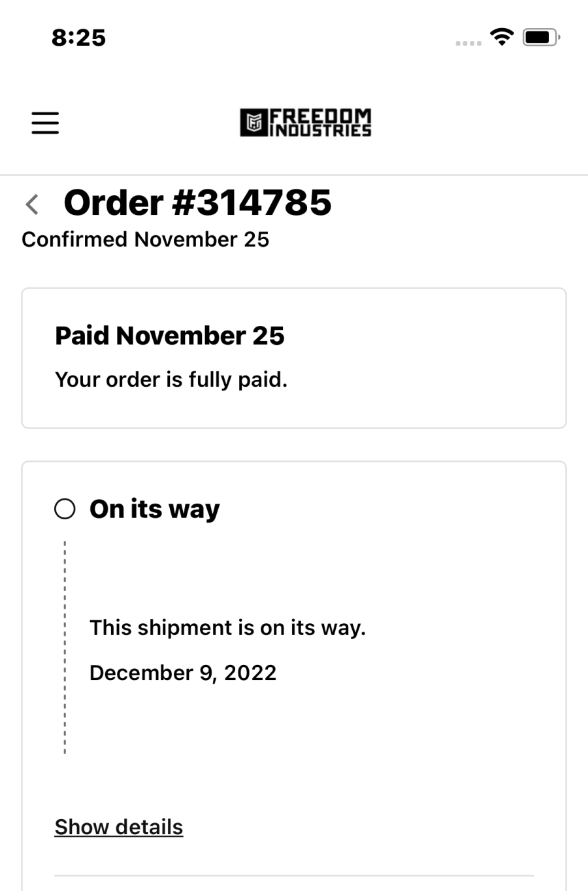Click the "Your order is fully paid." message
Image resolution: width=588 pixels, height=891 pixels.
click(x=171, y=380)
